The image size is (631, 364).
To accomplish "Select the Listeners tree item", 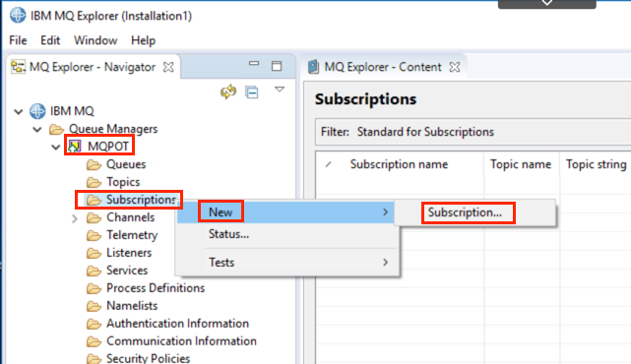I will click(x=129, y=253).
